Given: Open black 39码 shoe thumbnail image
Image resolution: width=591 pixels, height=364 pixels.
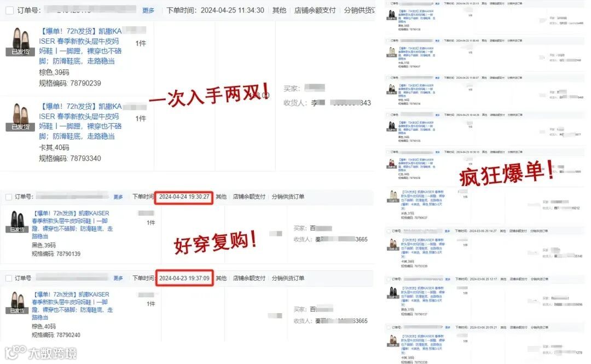Looking at the screenshot, I should pyautogui.click(x=17, y=222).
